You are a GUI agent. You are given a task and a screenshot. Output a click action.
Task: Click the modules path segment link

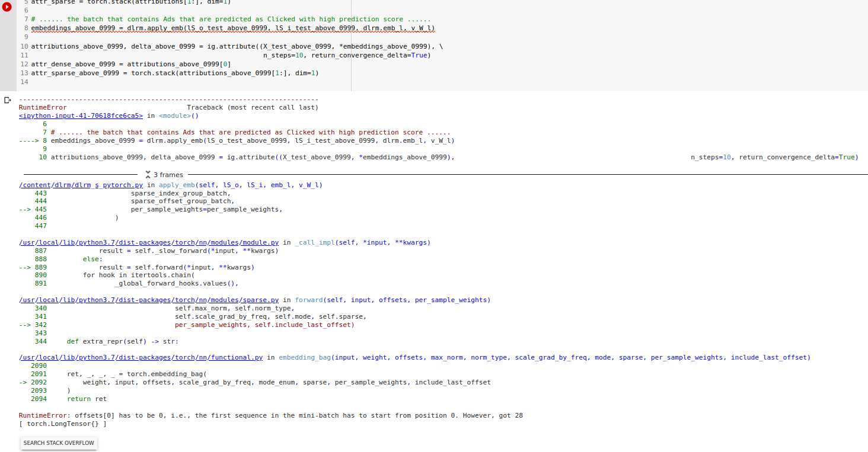[223, 242]
